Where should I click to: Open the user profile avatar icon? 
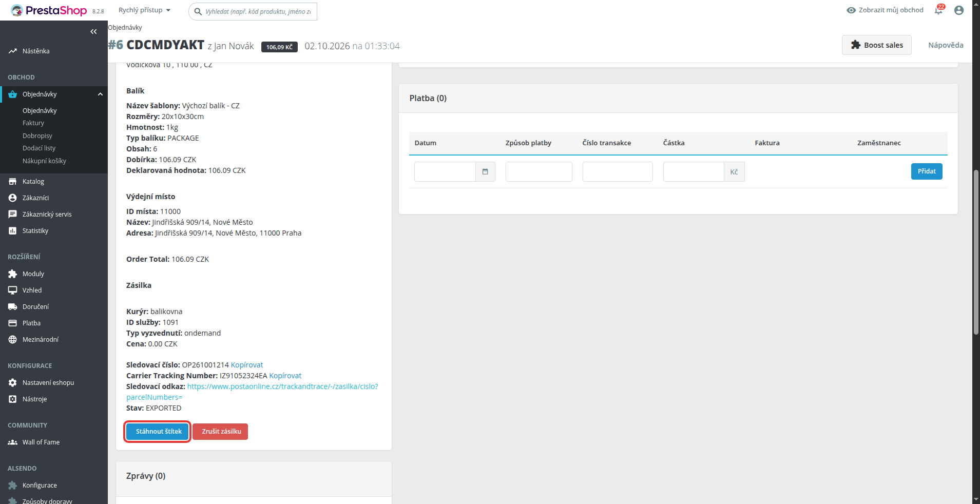(x=959, y=10)
